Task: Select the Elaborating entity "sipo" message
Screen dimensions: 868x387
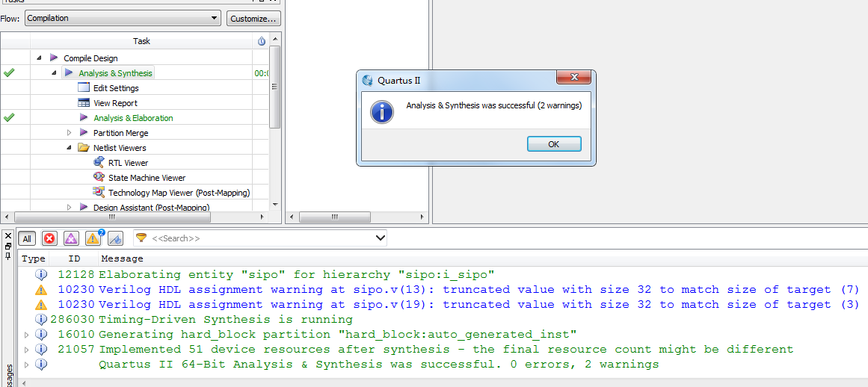Action: point(296,274)
